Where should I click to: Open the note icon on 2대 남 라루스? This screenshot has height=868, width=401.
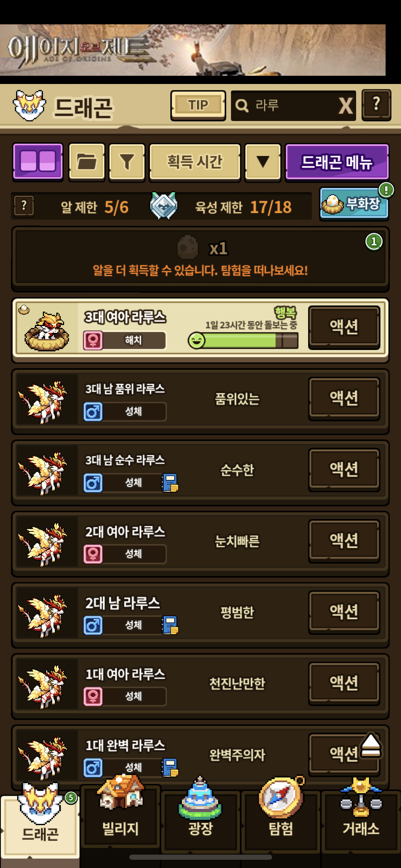[x=170, y=625]
